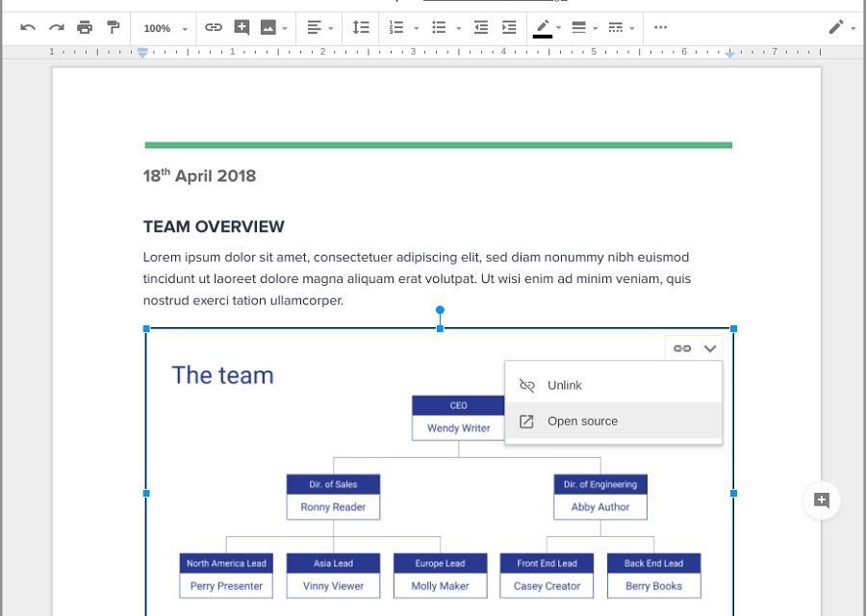
Task: Click the Berry Books box
Action: 654,586
